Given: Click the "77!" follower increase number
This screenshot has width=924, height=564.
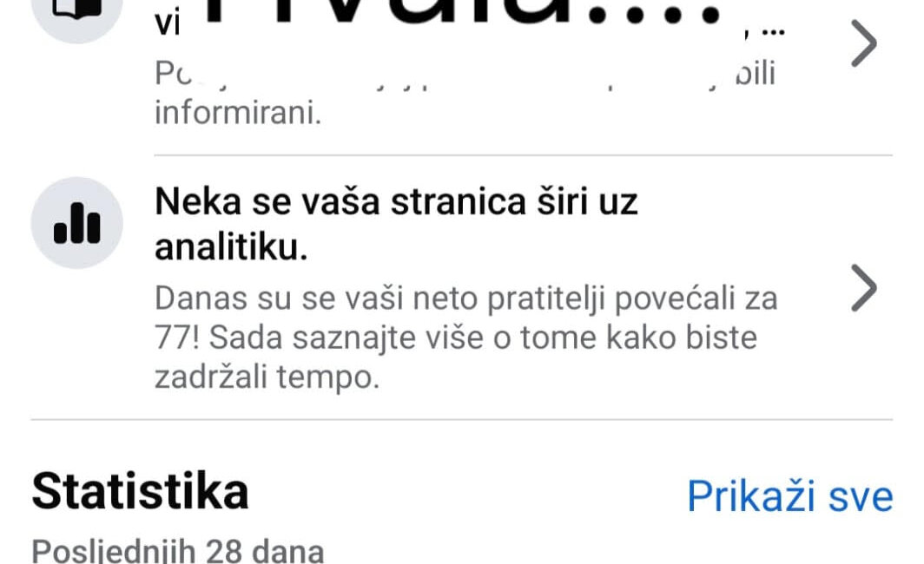Looking at the screenshot, I should click(177, 338).
